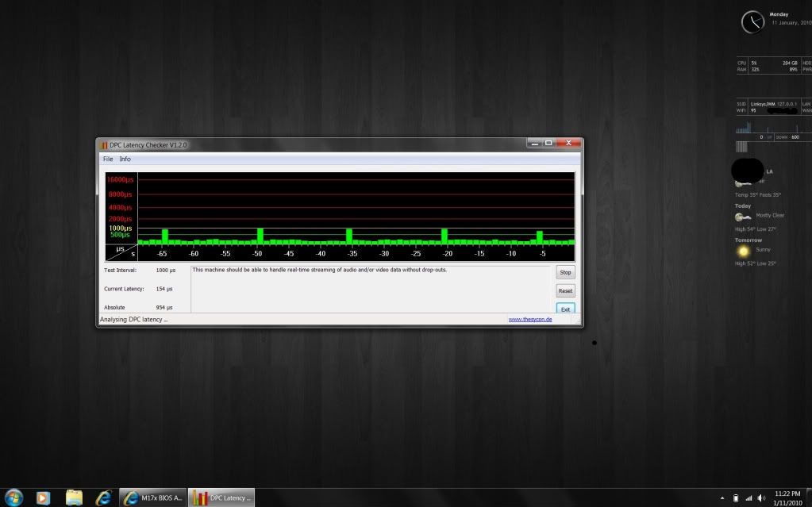Click the Show Desktop strip beside the clock
The height and width of the screenshot is (507, 812).
[x=809, y=497]
